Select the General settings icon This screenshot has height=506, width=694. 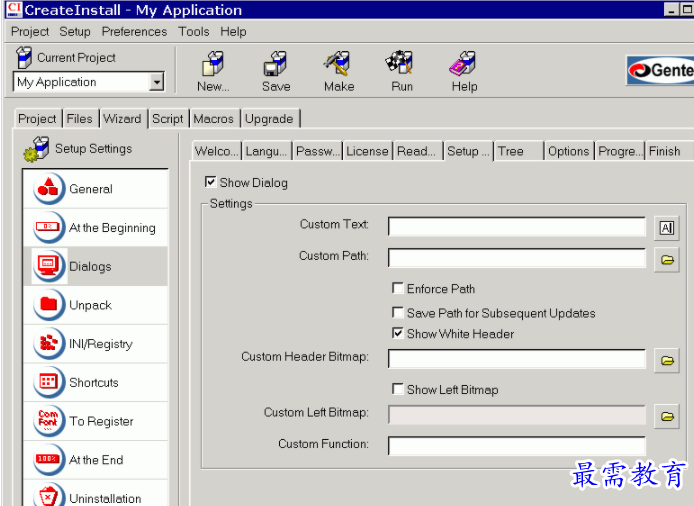(x=49, y=189)
